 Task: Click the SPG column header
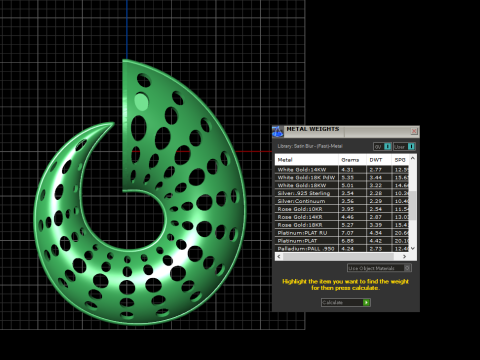coord(400,160)
